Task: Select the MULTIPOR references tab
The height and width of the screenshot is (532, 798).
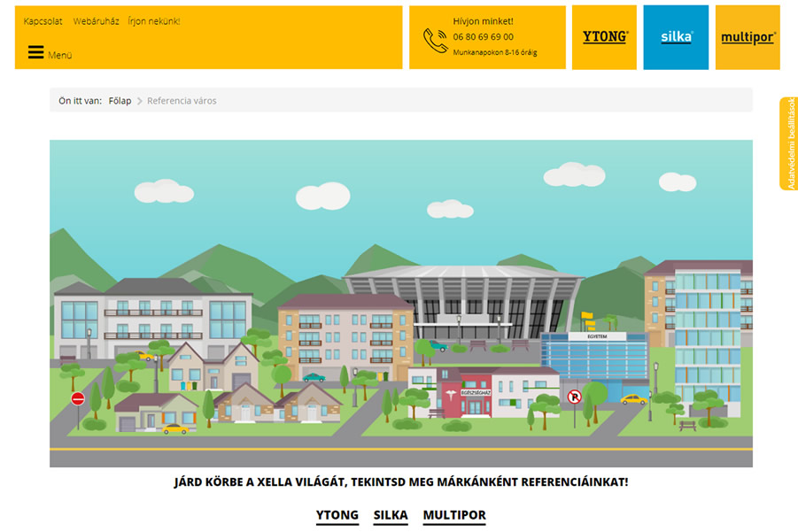Action: click(x=454, y=515)
